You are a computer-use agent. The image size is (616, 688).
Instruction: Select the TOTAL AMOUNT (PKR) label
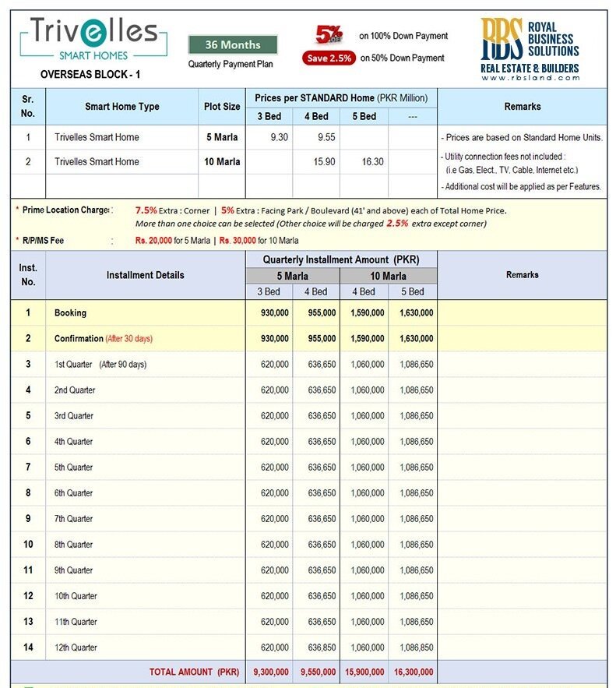[x=194, y=672]
